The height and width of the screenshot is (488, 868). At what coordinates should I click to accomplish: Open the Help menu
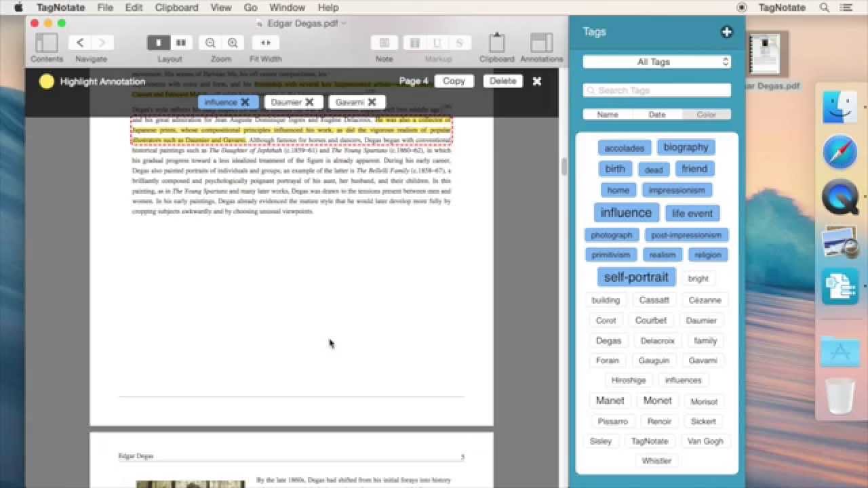[328, 7]
